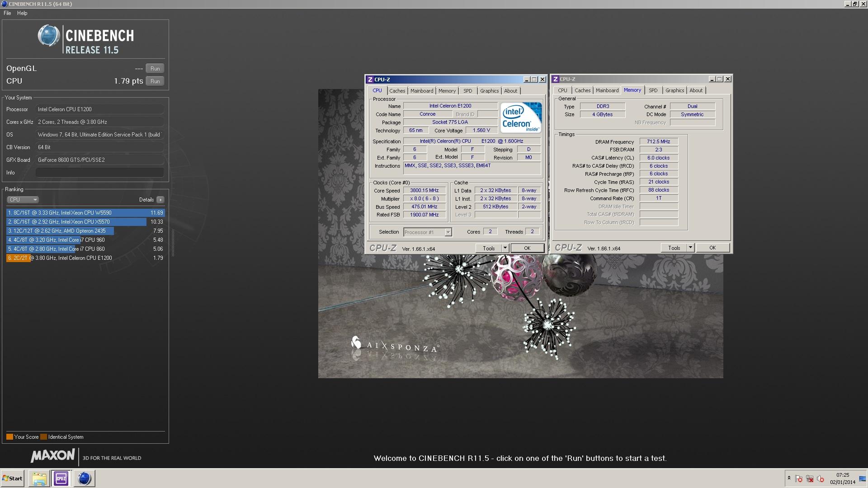868x488 pixels.
Task: Open the Help menu in Cinebench
Action: pos(22,13)
